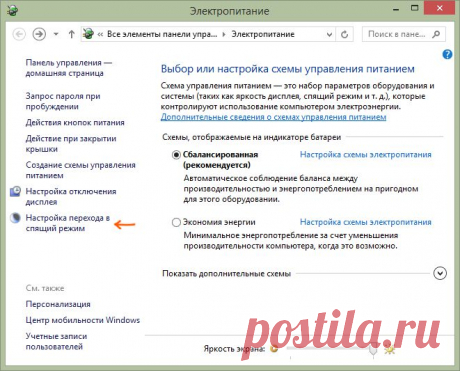
Task: Open the breadcrumb arrow before Электропитание
Action: [x=224, y=34]
